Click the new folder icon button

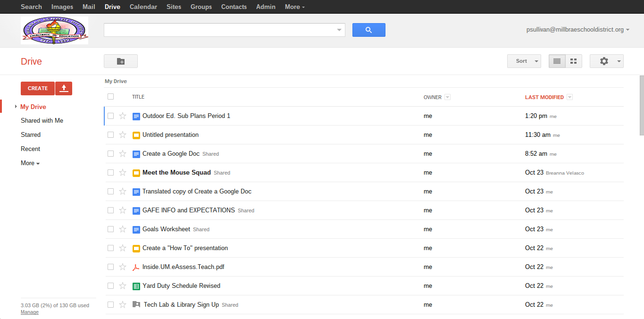pos(121,61)
